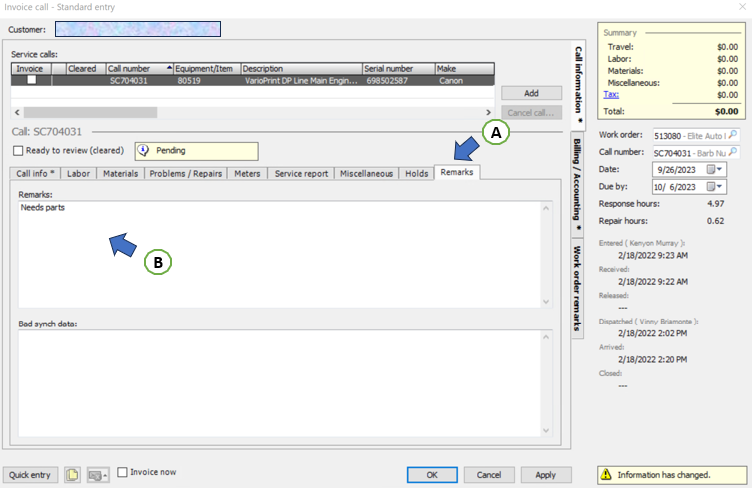
Task: Open the Work order remarks side tab
Action: click(x=577, y=288)
